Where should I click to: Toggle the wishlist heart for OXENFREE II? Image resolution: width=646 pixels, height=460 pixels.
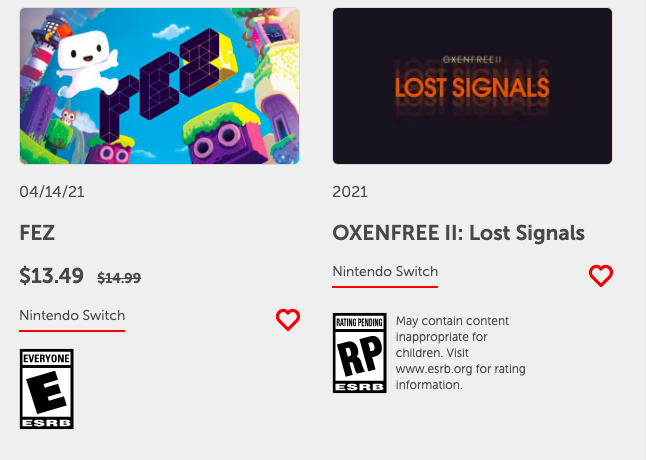600,275
